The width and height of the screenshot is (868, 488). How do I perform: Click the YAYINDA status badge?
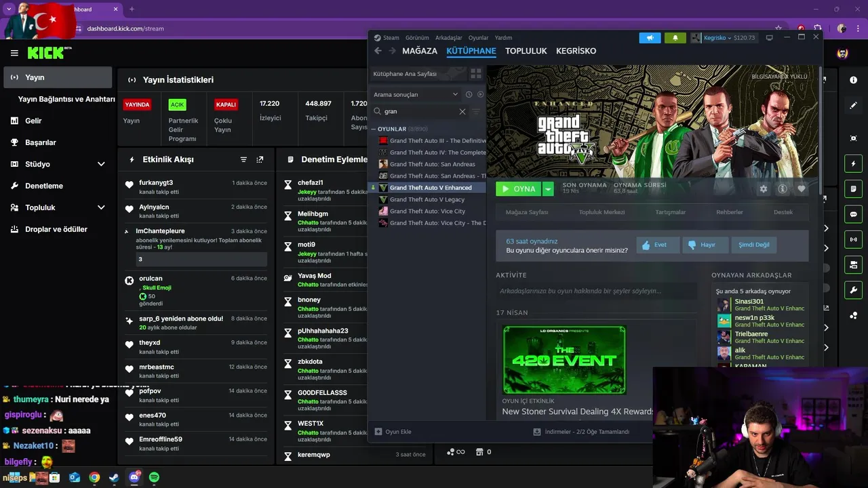(x=137, y=104)
